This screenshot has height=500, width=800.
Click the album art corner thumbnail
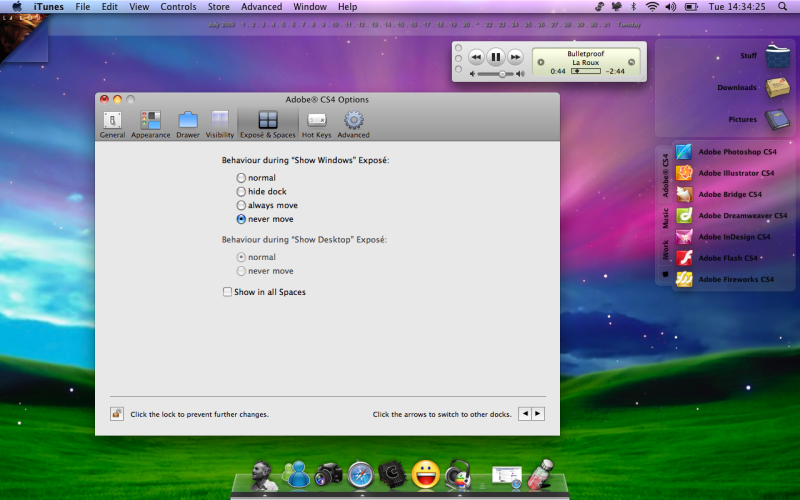tap(20, 36)
